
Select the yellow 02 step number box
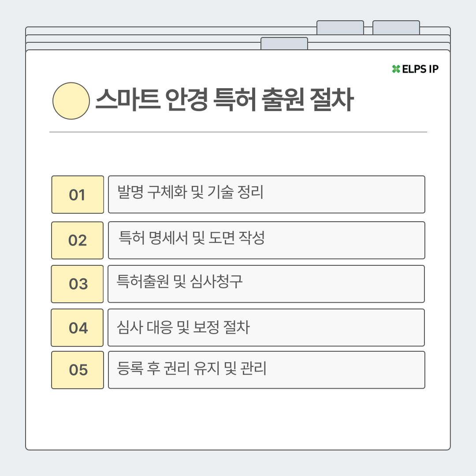[x=78, y=240]
